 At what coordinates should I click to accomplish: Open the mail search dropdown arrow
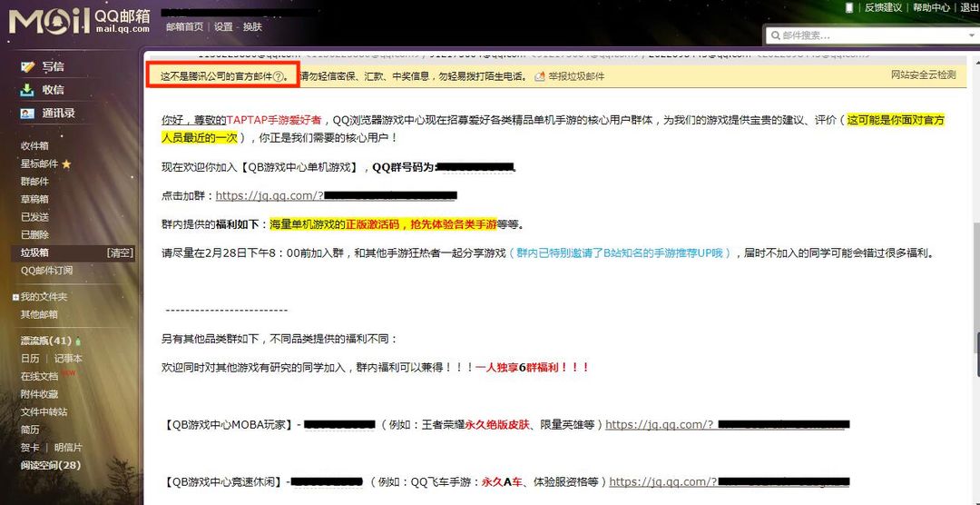click(x=973, y=35)
